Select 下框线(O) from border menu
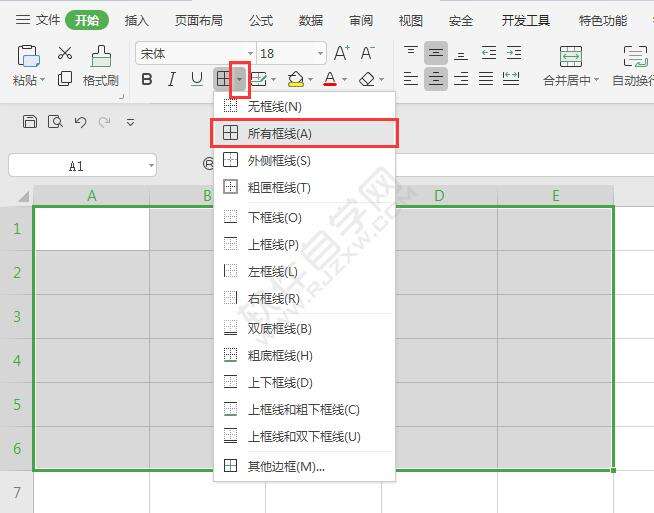The image size is (654, 513). tap(304, 218)
